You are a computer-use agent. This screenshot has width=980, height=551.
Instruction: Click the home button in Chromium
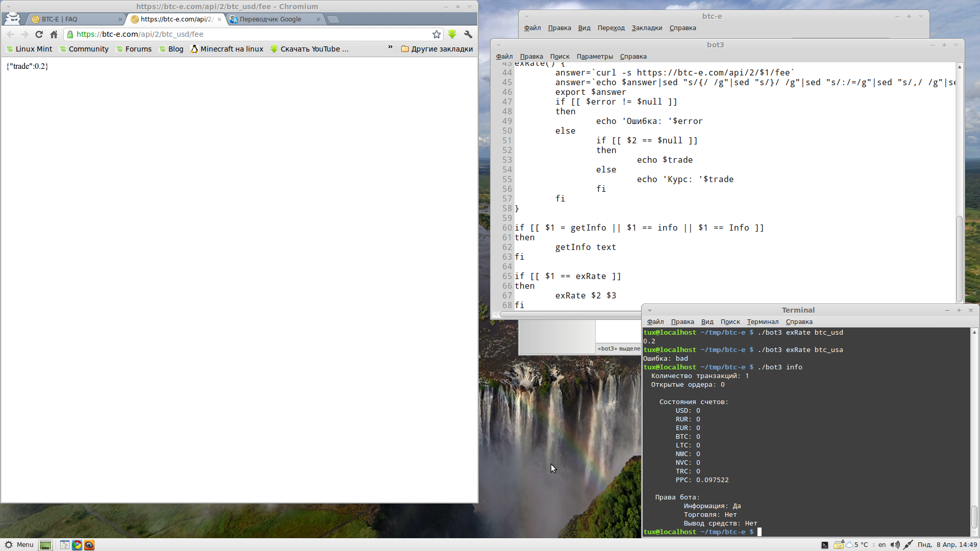coord(54,34)
